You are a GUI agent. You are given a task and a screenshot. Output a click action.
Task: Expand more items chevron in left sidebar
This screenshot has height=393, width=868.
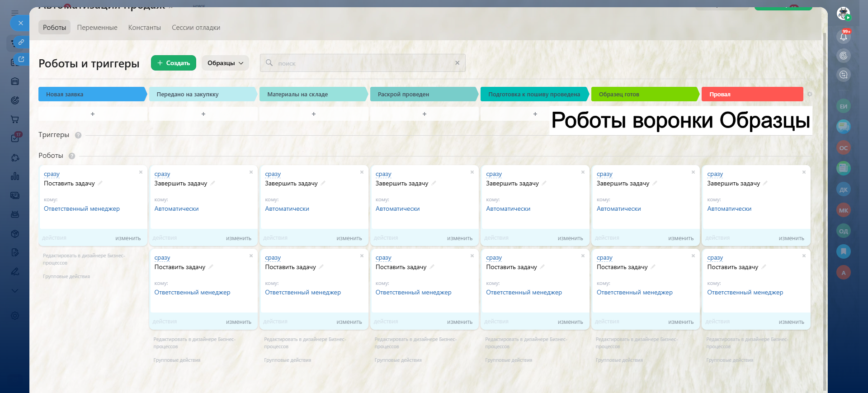click(15, 291)
